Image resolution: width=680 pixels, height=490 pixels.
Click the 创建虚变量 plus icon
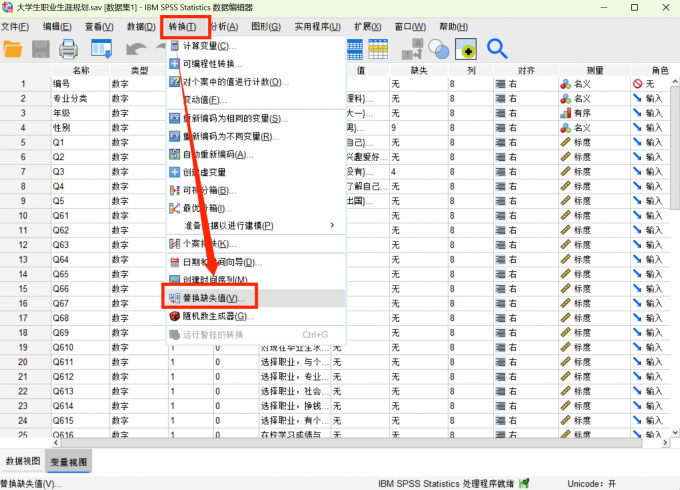click(x=174, y=172)
